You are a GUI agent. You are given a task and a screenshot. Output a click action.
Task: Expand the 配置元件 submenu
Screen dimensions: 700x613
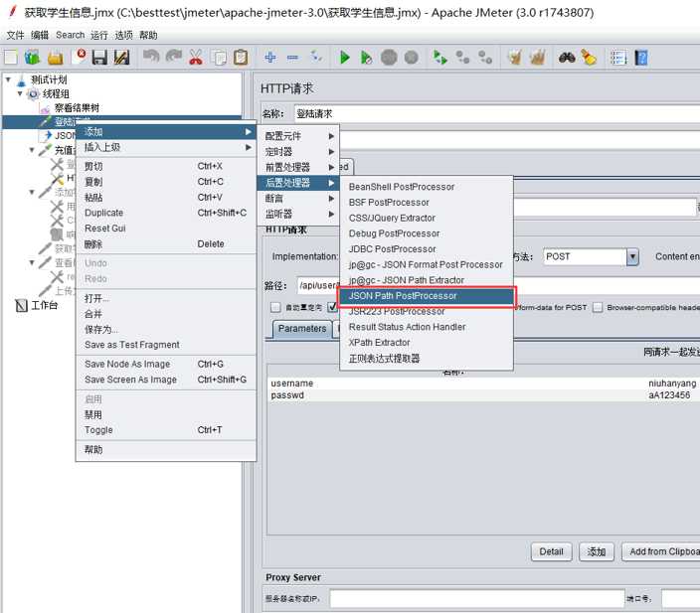pyautogui.click(x=298, y=136)
